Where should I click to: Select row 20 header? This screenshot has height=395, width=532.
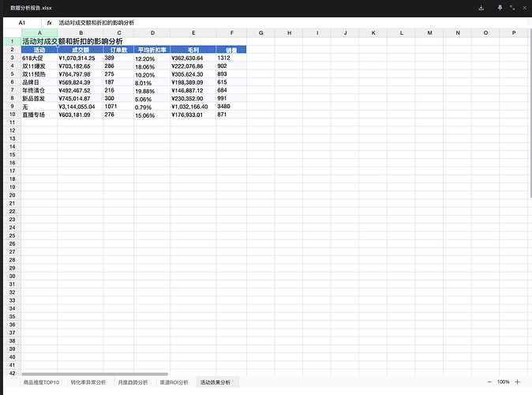(x=12, y=195)
